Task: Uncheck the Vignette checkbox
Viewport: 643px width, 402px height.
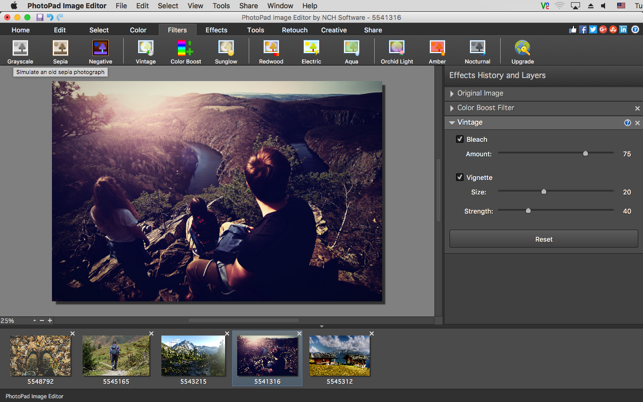Action: click(460, 177)
